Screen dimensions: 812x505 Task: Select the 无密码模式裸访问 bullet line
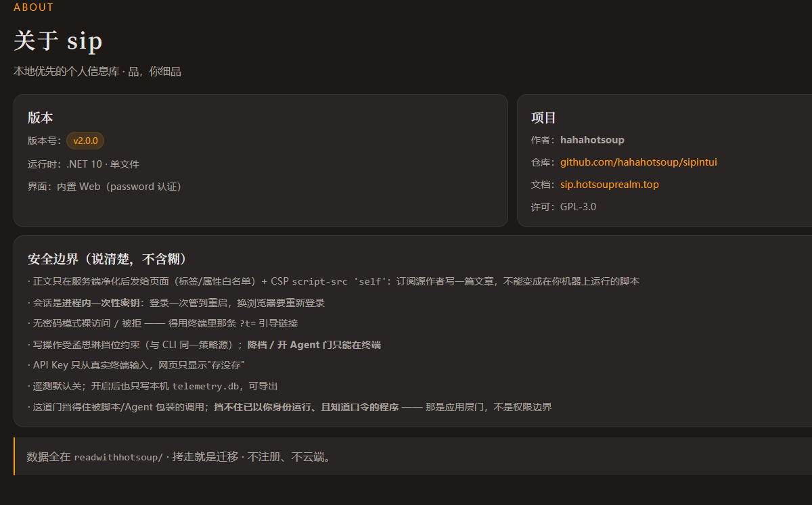coord(162,324)
